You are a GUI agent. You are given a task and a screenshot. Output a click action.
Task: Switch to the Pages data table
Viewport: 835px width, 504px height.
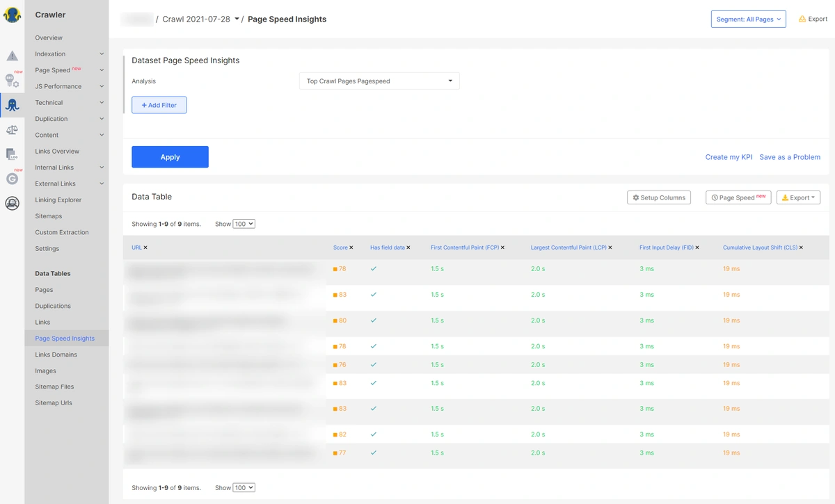tap(43, 289)
